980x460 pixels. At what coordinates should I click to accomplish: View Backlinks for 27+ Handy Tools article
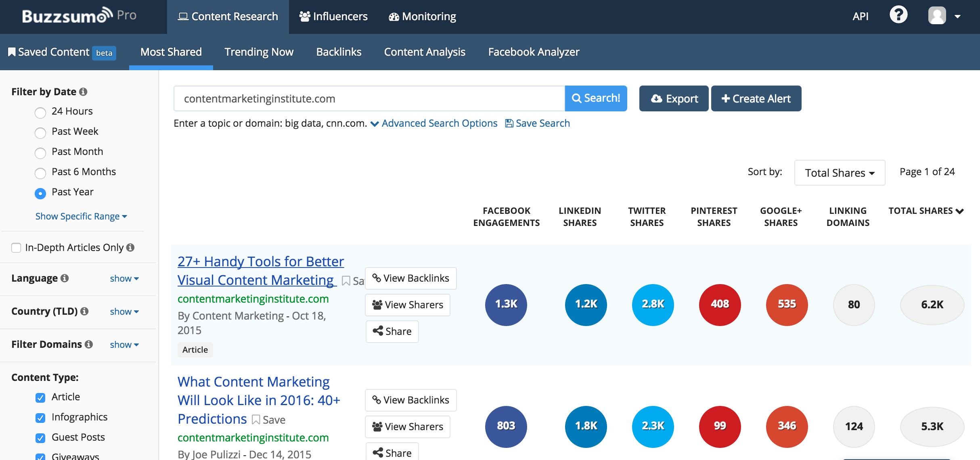point(410,278)
